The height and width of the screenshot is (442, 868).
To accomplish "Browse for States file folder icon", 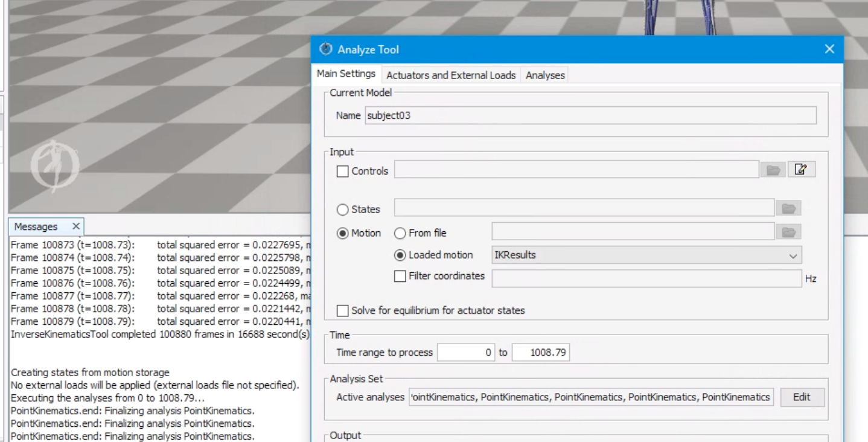I will point(790,209).
